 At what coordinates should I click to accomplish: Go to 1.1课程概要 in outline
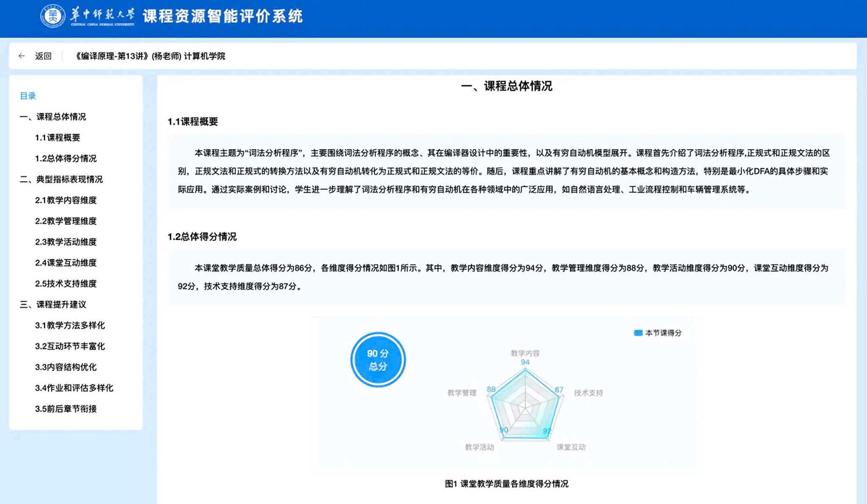(x=58, y=138)
